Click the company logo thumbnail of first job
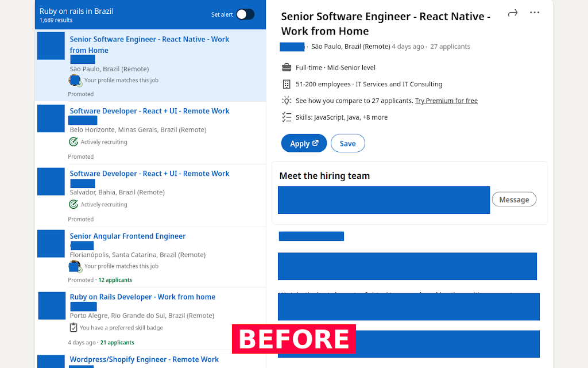The width and height of the screenshot is (588, 368). (51, 46)
